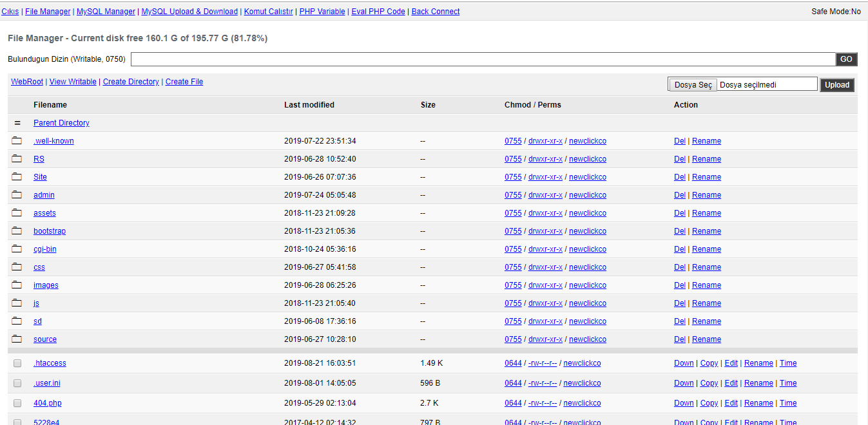Image resolution: width=868 pixels, height=425 pixels.
Task: Click the 1.49 K size value
Action: point(432,363)
